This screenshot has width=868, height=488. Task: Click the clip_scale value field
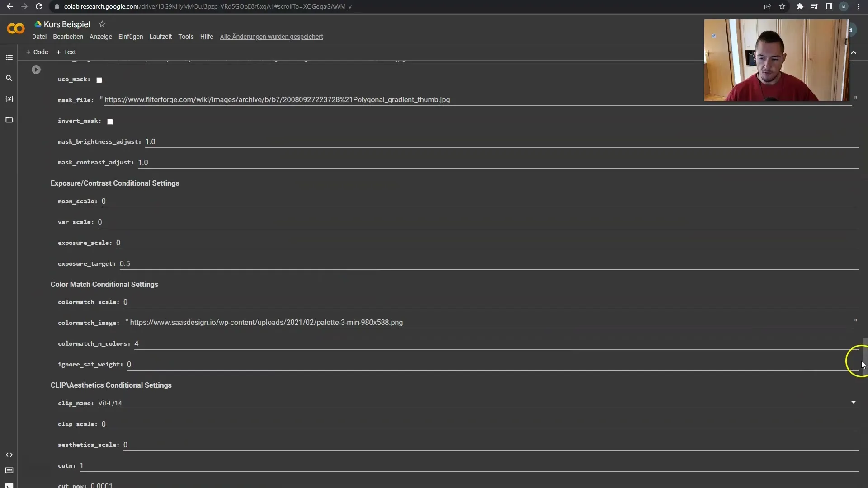click(x=480, y=424)
